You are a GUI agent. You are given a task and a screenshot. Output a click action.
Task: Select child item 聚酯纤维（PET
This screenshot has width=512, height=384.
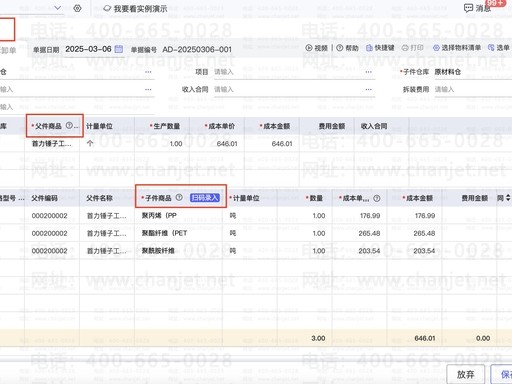click(x=164, y=233)
